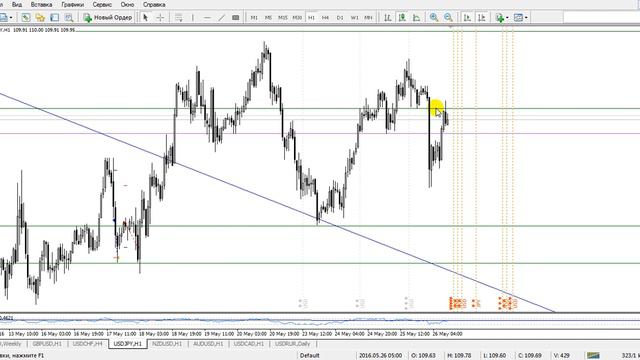Select D1 timeframe
Screen dimensions: 640x360
340,18
